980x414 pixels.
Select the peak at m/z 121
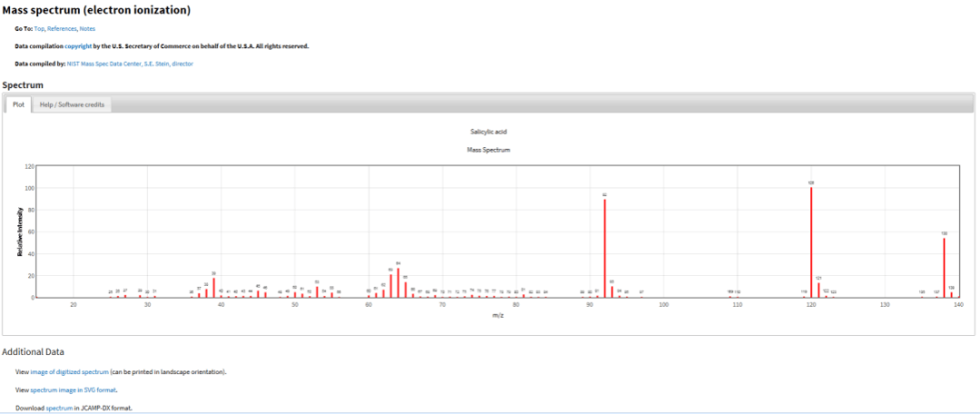click(x=818, y=291)
